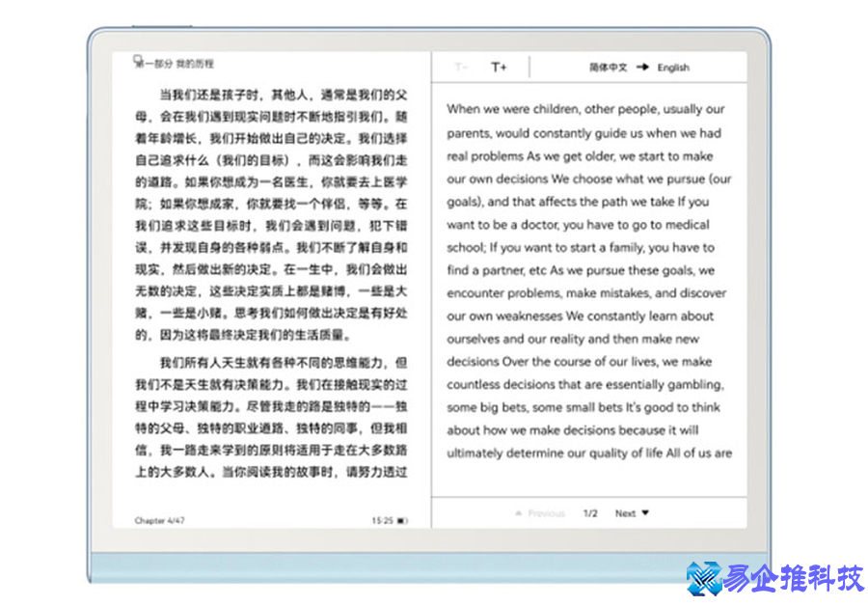Image resolution: width=868 pixels, height=606 pixels.
Task: Expand the Next dropdown in the pagination bar
Action: [x=632, y=513]
